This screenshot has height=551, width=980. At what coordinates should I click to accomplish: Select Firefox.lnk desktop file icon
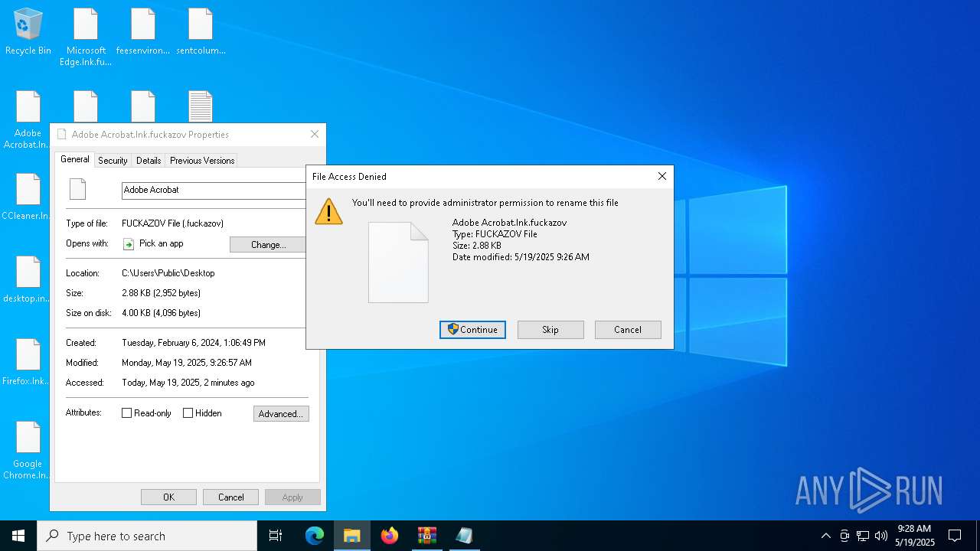[x=28, y=362]
